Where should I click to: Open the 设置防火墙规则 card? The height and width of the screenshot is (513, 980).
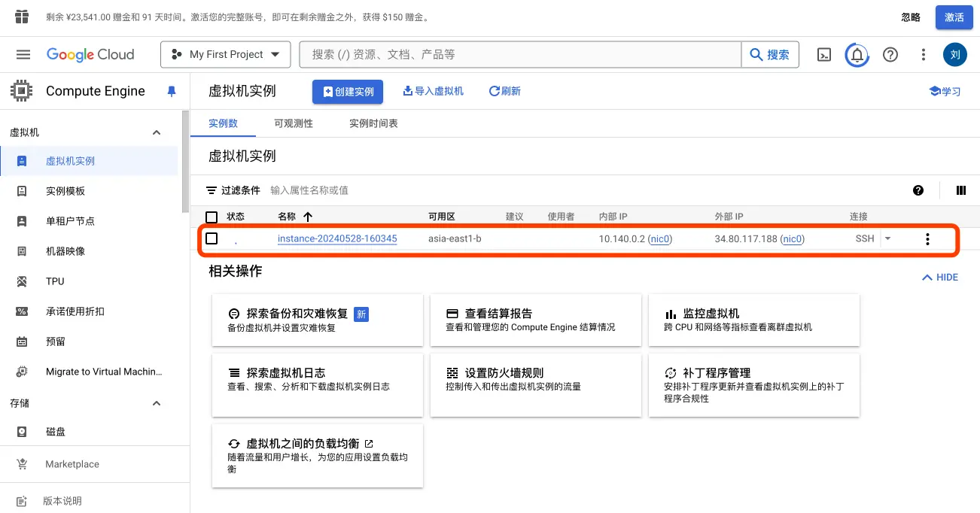pyautogui.click(x=536, y=385)
